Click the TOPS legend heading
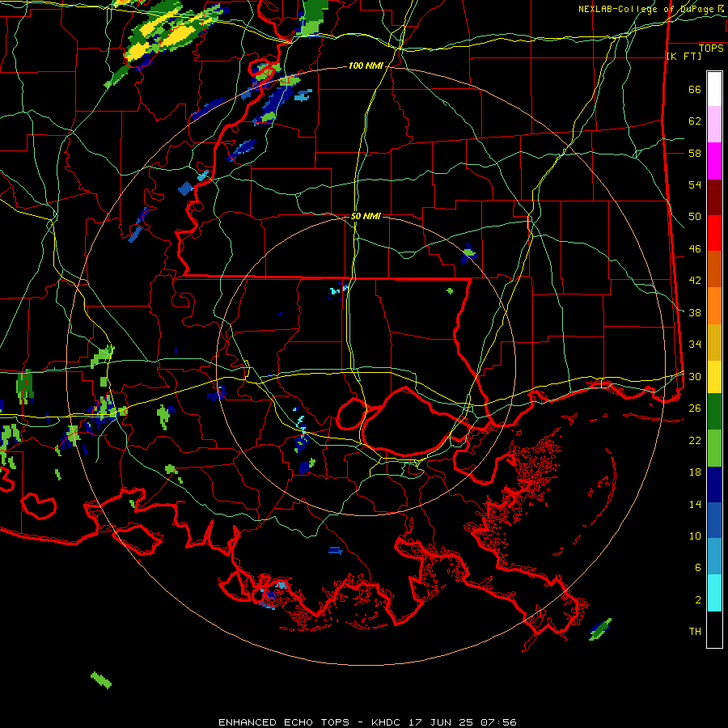728x728 pixels. [711, 49]
